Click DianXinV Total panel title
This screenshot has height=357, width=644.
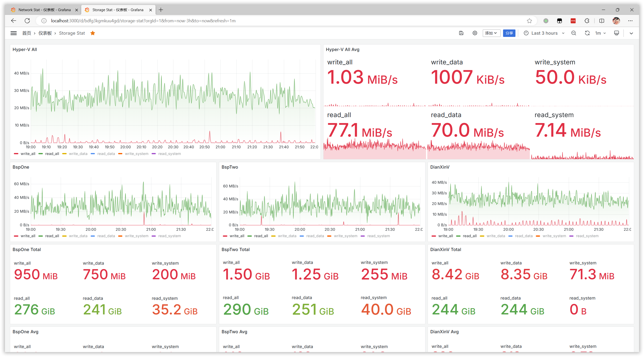pos(446,249)
